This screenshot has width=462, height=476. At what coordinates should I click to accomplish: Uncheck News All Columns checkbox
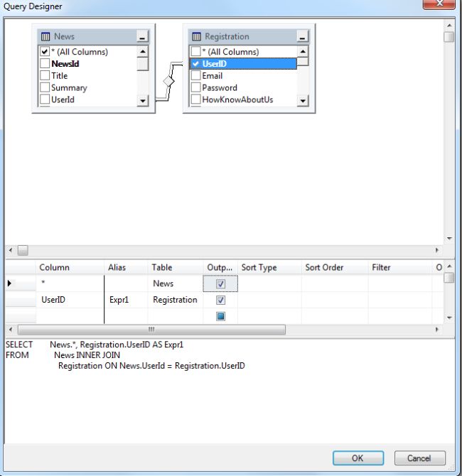point(45,51)
